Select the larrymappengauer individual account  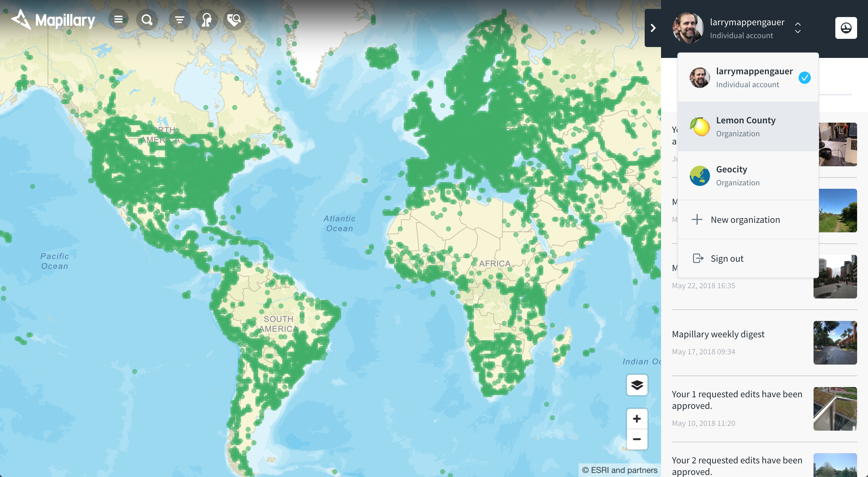point(748,77)
